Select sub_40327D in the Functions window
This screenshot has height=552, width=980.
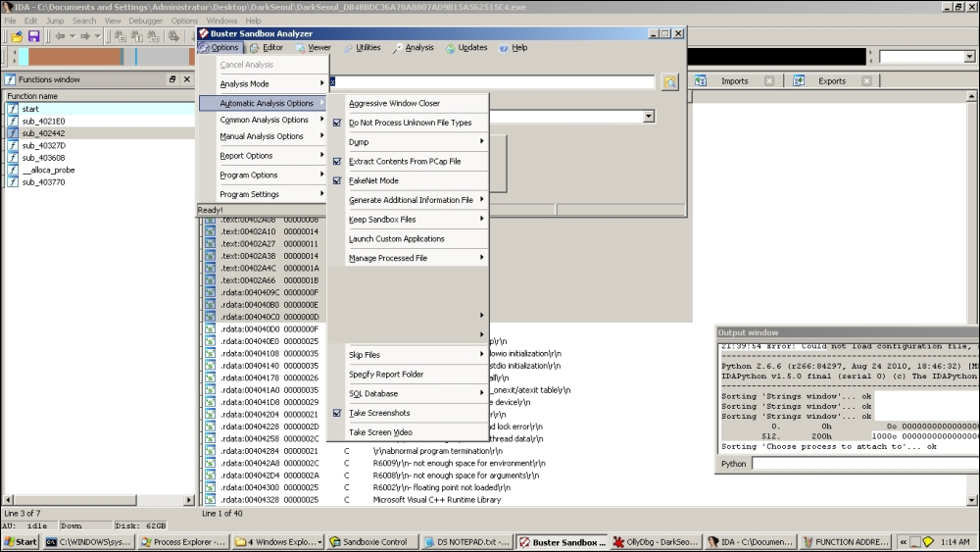tap(100, 145)
